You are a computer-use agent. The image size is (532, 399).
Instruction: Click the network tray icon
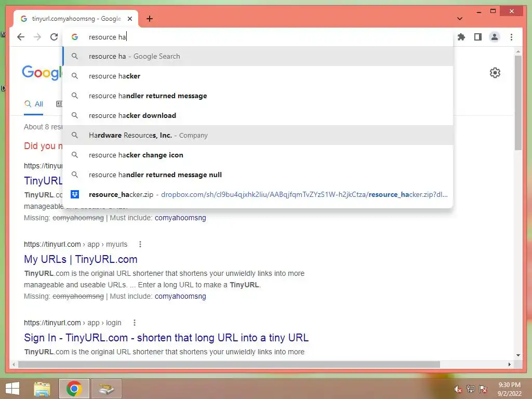click(471, 389)
